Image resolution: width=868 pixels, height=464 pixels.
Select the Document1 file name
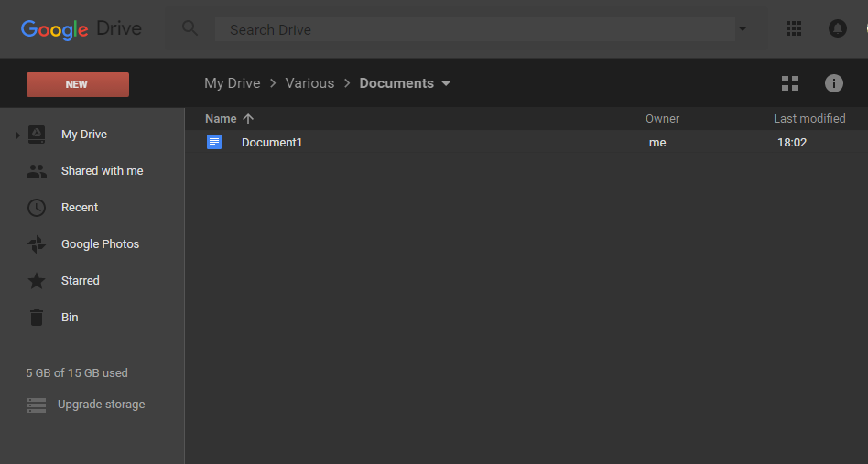coord(272,143)
